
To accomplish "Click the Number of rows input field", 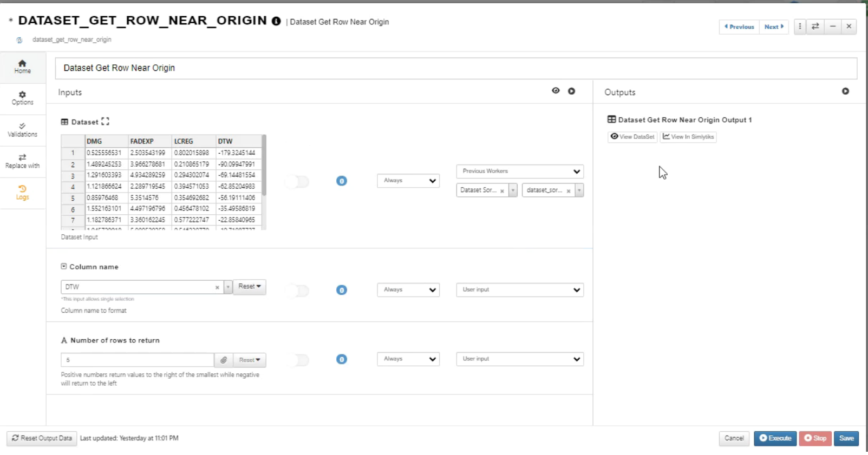I will click(x=138, y=360).
